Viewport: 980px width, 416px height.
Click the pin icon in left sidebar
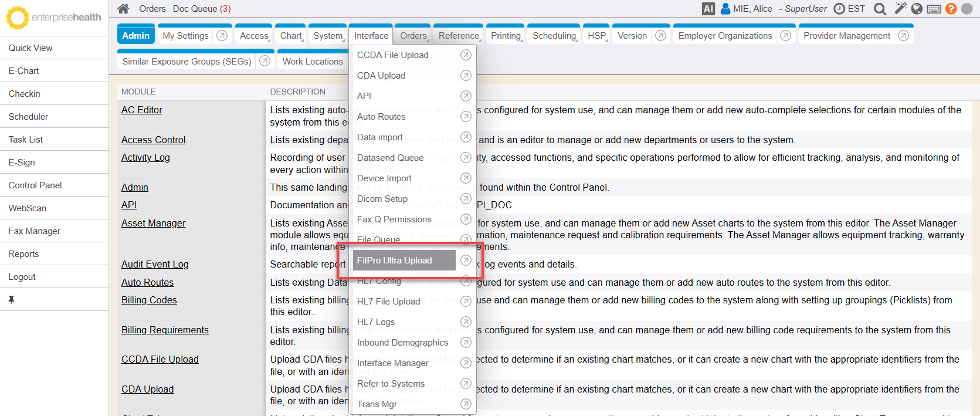tap(11, 299)
